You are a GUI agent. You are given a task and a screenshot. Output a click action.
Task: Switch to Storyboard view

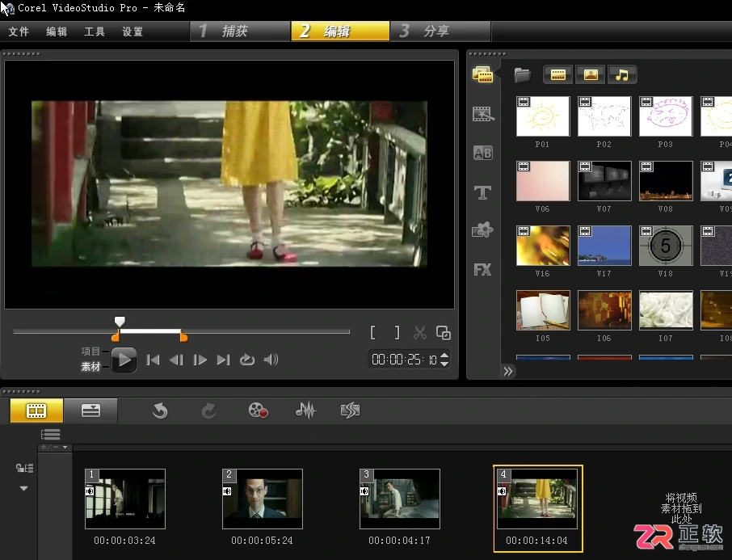[36, 411]
